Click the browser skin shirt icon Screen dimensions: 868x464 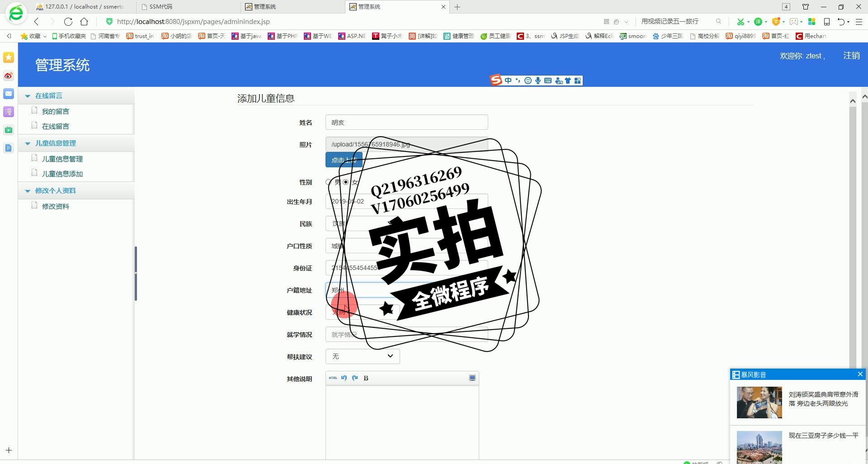(x=806, y=7)
